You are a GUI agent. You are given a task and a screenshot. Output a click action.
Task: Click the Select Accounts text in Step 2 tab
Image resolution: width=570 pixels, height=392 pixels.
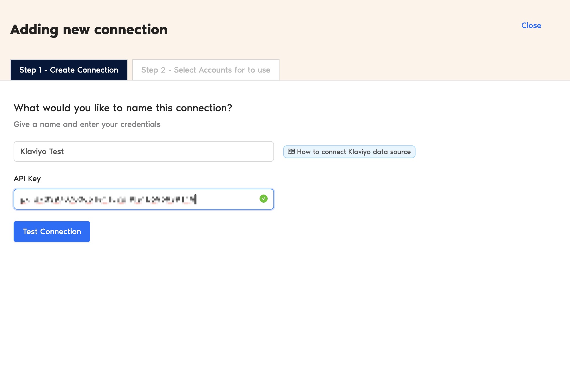click(x=203, y=70)
